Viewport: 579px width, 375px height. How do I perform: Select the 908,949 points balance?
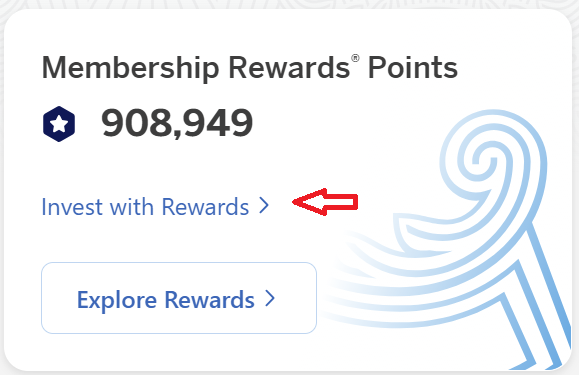point(177,123)
